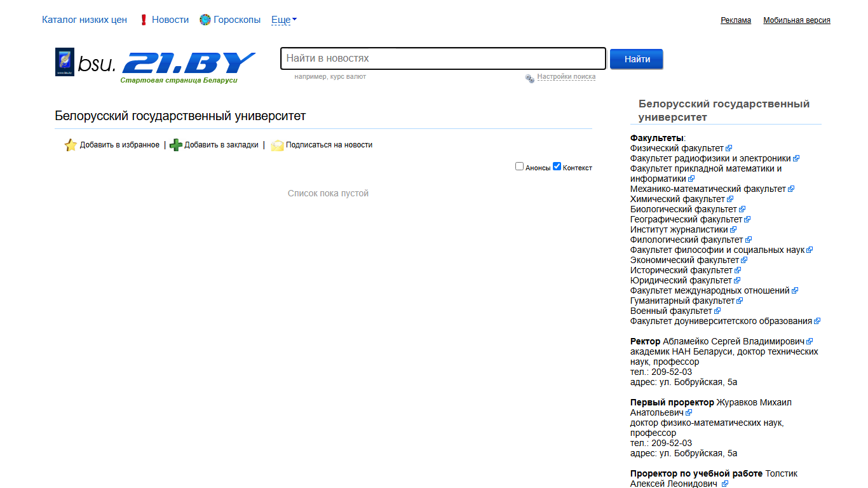868x488 pixels.
Task: Click external icon after Абламейко Сергей Владимирович
Action: tap(810, 342)
